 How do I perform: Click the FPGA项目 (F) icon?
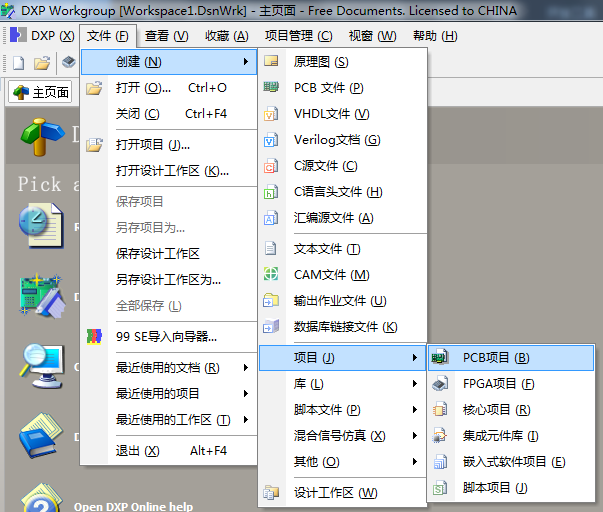click(440, 384)
